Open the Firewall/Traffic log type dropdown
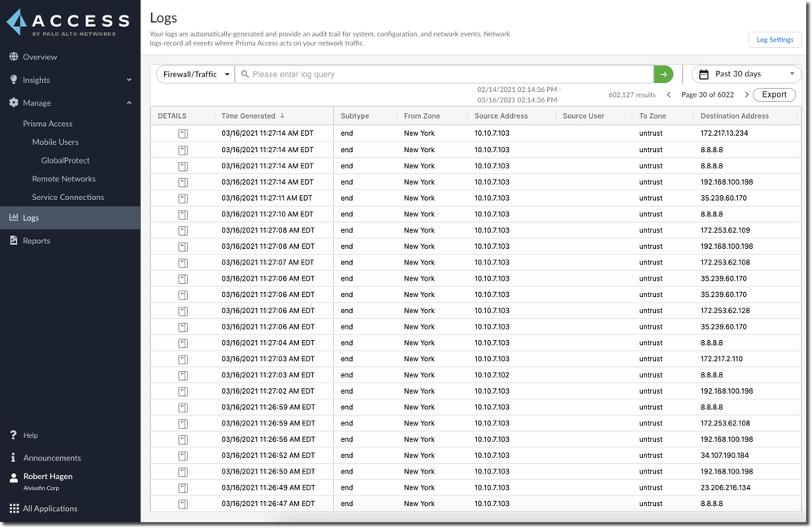 tap(195, 74)
